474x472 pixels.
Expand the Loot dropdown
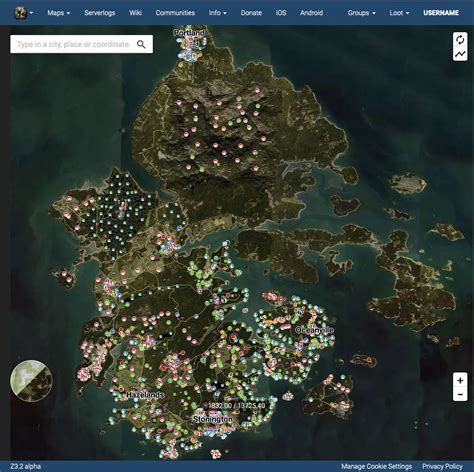pyautogui.click(x=399, y=13)
